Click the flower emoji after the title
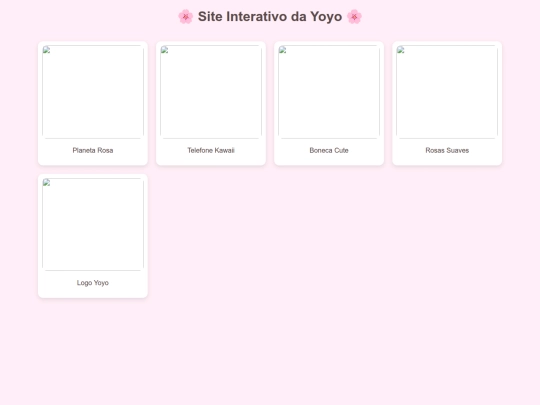 (354, 17)
